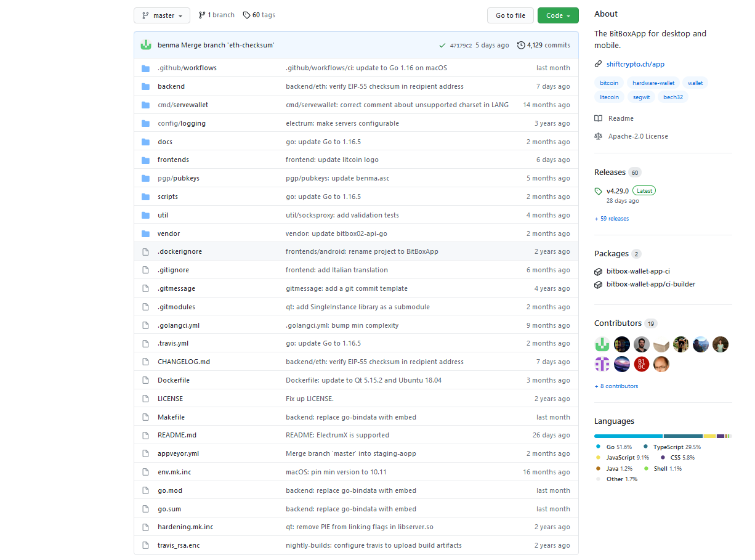
Task: Open commit 'README: ElectrumX is supported'
Action: [x=337, y=435]
